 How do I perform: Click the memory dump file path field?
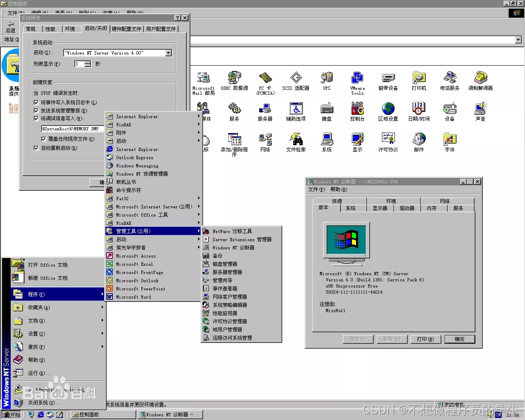(72, 129)
